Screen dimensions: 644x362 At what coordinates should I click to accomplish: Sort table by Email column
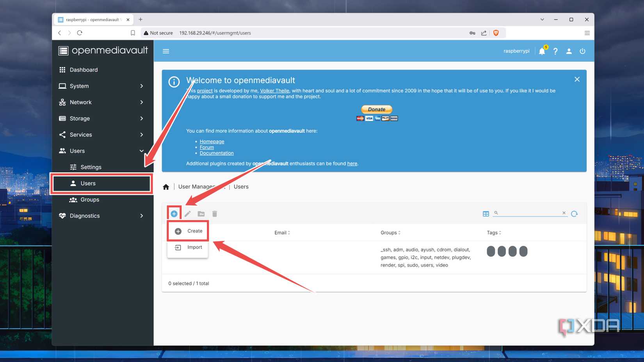tap(282, 233)
